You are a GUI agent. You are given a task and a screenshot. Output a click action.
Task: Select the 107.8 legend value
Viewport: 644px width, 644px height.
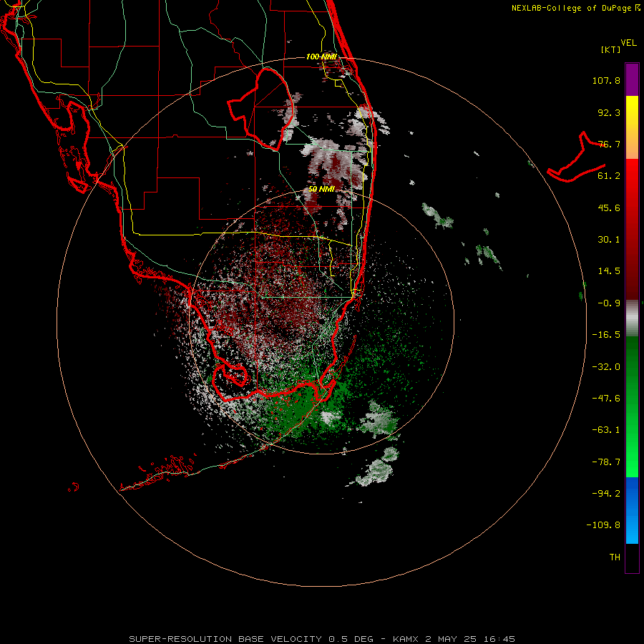(606, 80)
